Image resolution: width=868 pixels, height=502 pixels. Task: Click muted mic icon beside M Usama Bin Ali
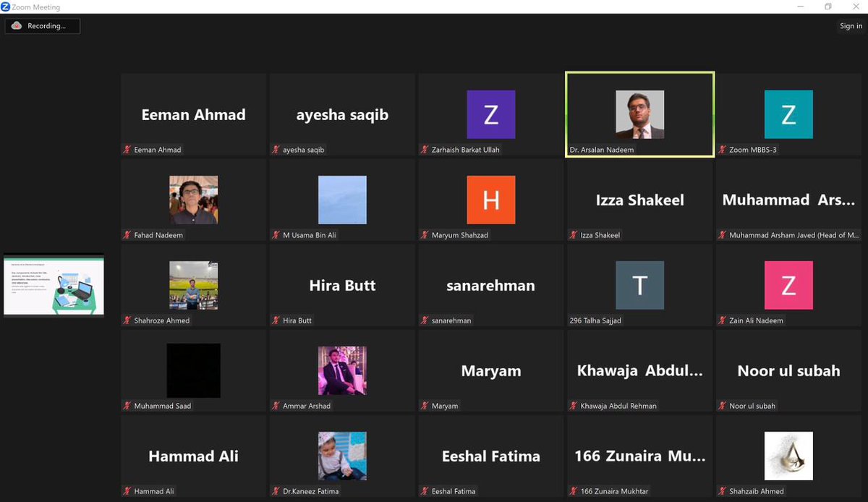tap(276, 235)
